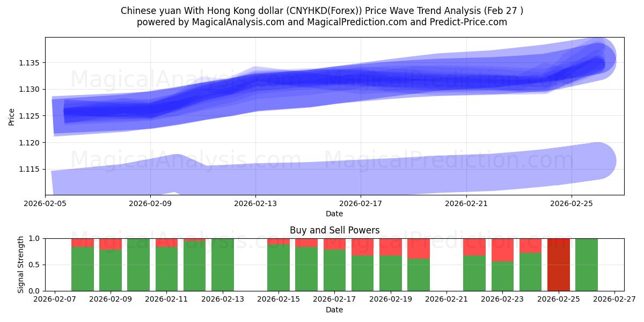Screen dimensions: 644x322
Task: Select green bar above 2026-02-23 signal tick
Action: 502,276
